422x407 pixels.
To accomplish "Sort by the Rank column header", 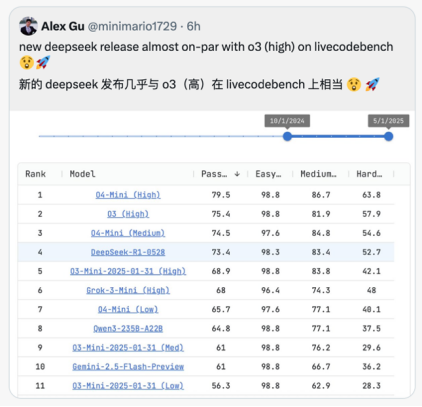I will pos(36,174).
